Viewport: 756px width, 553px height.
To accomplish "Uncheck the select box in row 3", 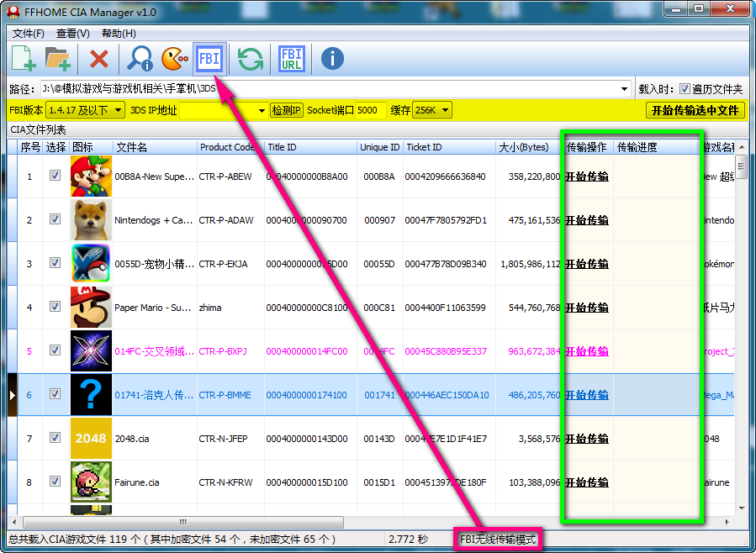I will click(x=55, y=263).
